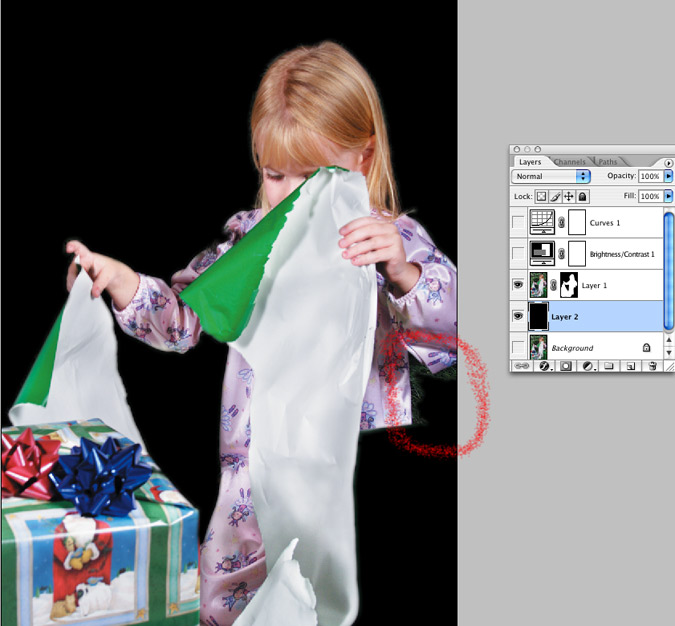Screen dimensions: 675x626
Task: Create new fill or adjustment layer
Action: 588,366
